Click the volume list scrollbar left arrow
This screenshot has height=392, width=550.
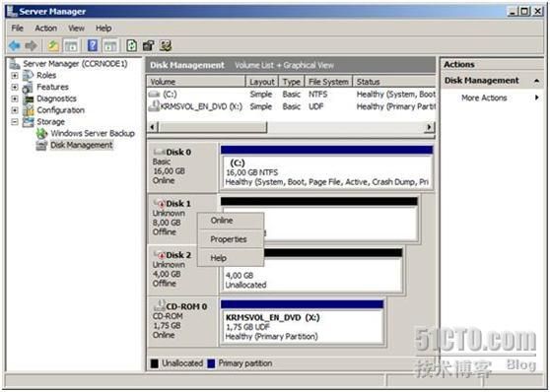point(152,127)
